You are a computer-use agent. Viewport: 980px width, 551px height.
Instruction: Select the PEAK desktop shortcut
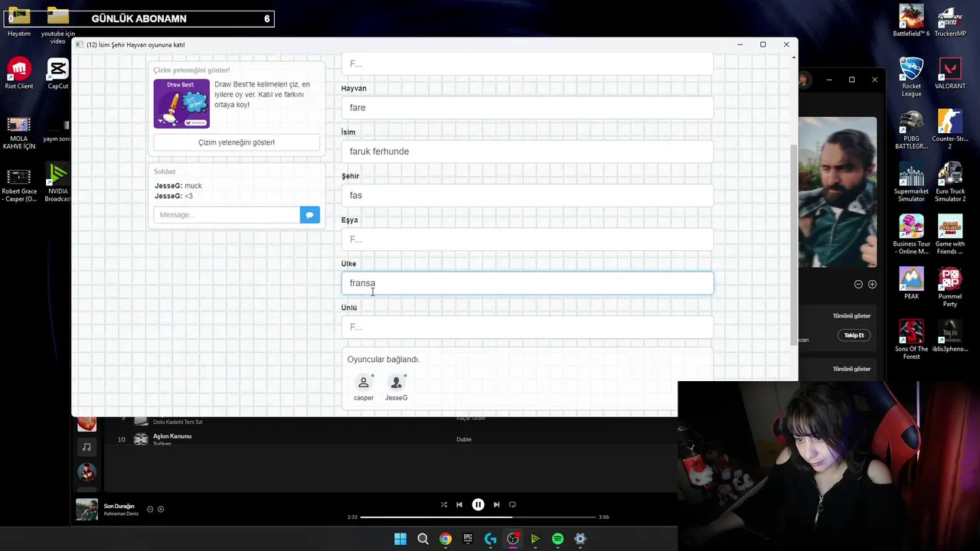tap(911, 283)
